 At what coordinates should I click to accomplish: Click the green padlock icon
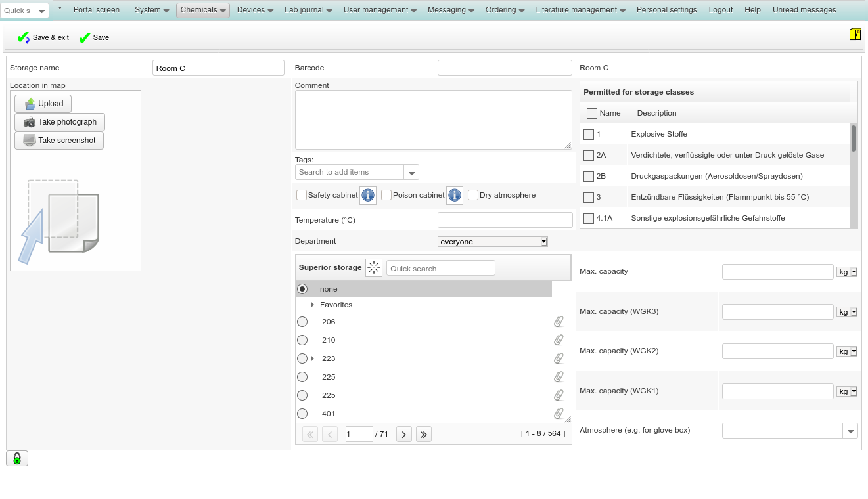pyautogui.click(x=17, y=458)
